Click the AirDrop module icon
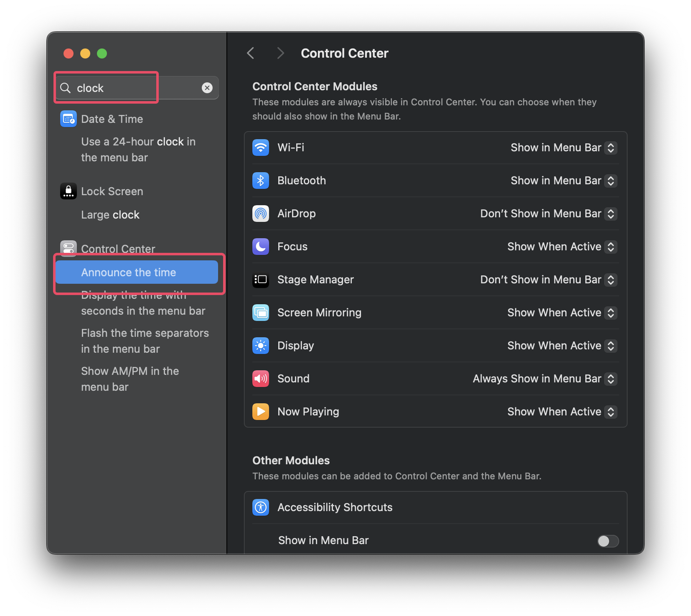This screenshot has height=616, width=691. (261, 214)
